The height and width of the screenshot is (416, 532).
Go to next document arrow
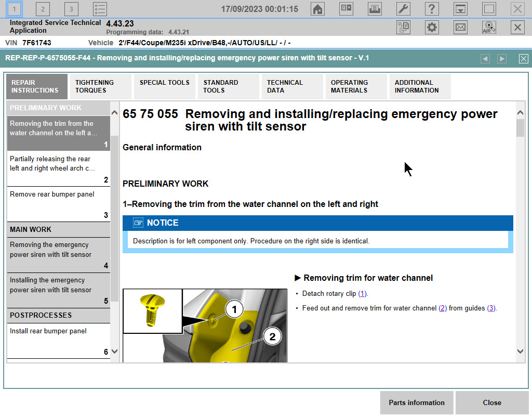click(502, 59)
